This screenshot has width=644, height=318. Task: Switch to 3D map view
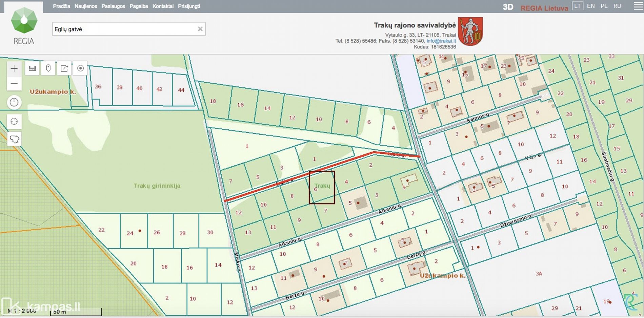click(508, 7)
